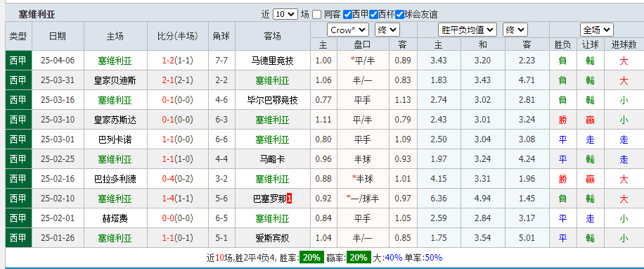Click away odds 1.13 in 25-03-16 row
This screenshot has width=644, height=269.
tap(402, 100)
